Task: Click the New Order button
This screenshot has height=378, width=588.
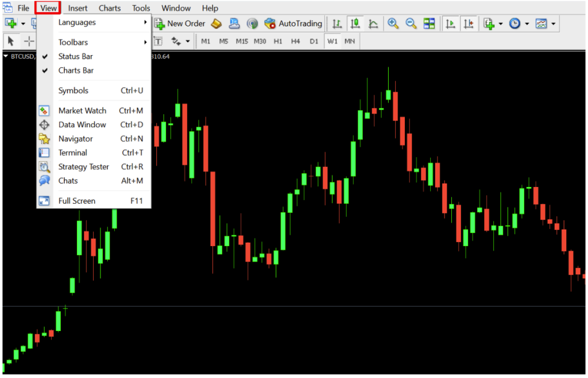Action: [180, 24]
